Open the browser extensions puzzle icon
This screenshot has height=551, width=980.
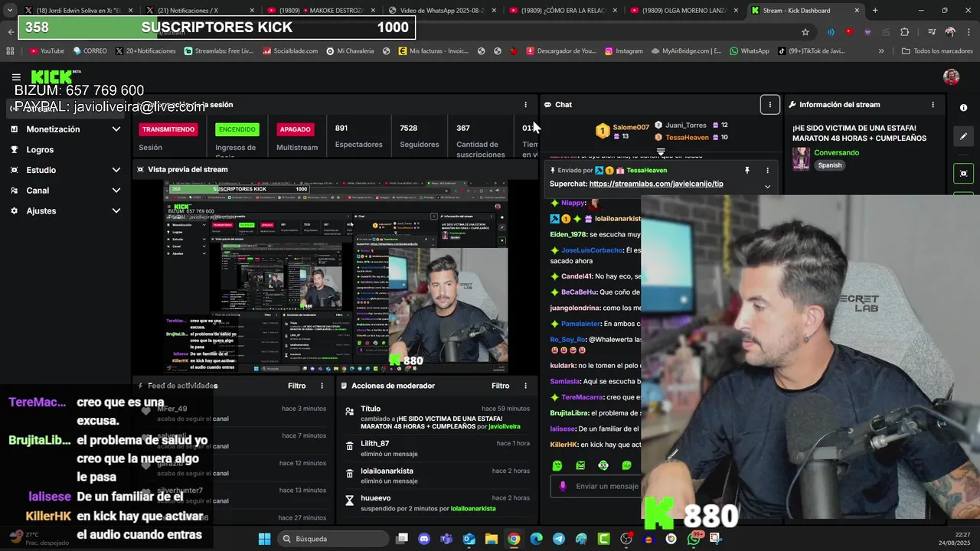(905, 32)
